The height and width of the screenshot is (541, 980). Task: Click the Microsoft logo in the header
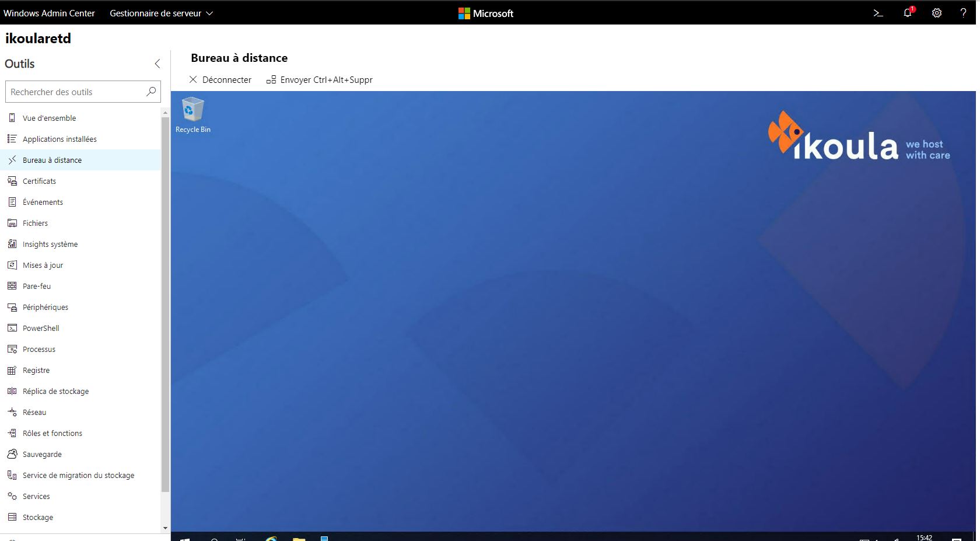point(486,13)
